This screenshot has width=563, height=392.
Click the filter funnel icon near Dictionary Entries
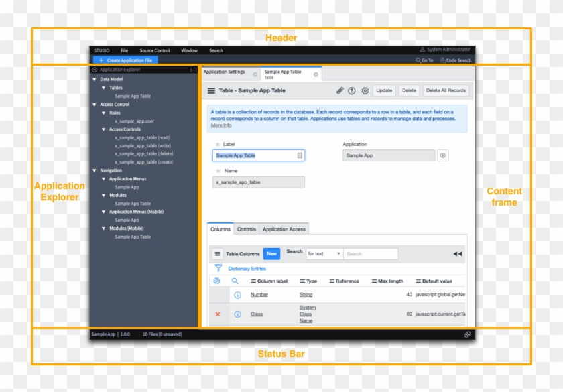click(x=218, y=268)
